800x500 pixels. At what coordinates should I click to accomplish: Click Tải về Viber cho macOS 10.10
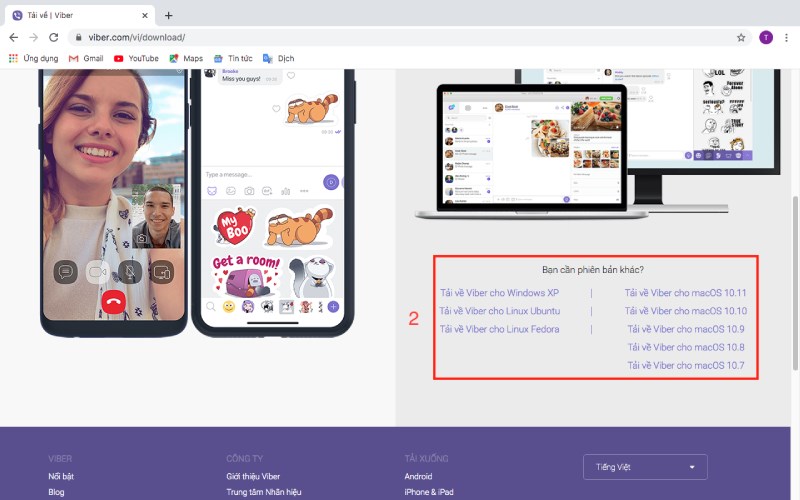coord(686,311)
